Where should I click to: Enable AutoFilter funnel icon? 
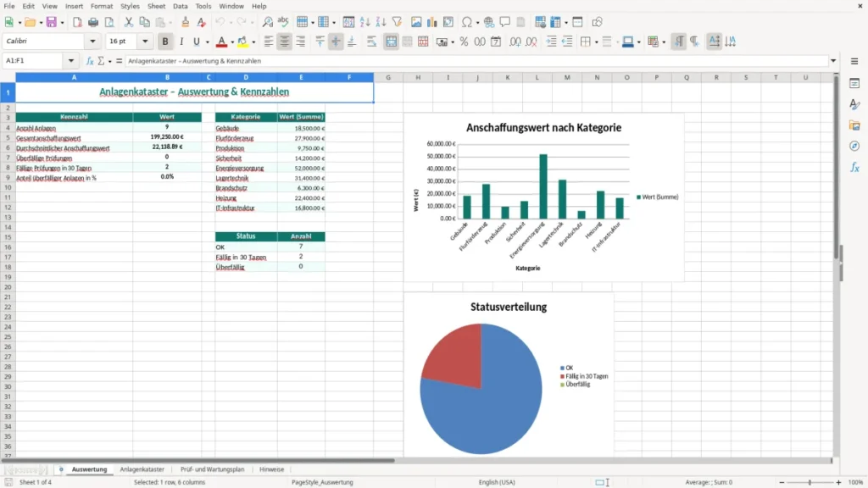coord(397,22)
